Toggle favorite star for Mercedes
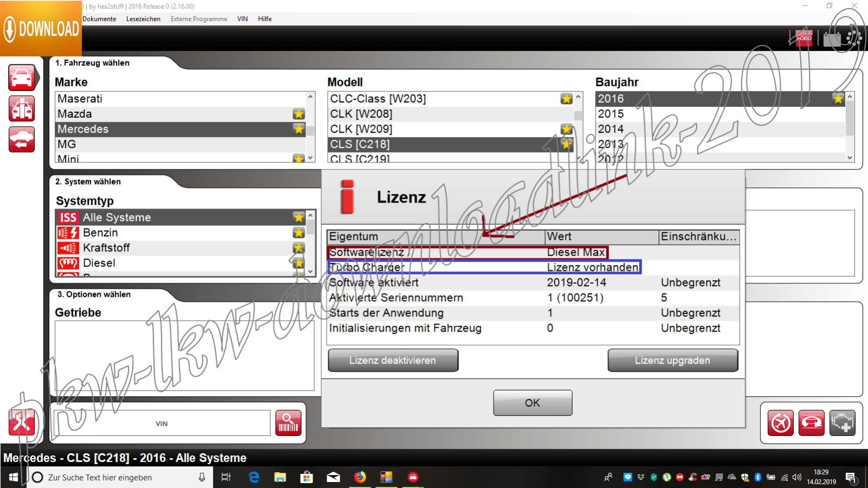The width and height of the screenshot is (868, 488). [x=298, y=129]
